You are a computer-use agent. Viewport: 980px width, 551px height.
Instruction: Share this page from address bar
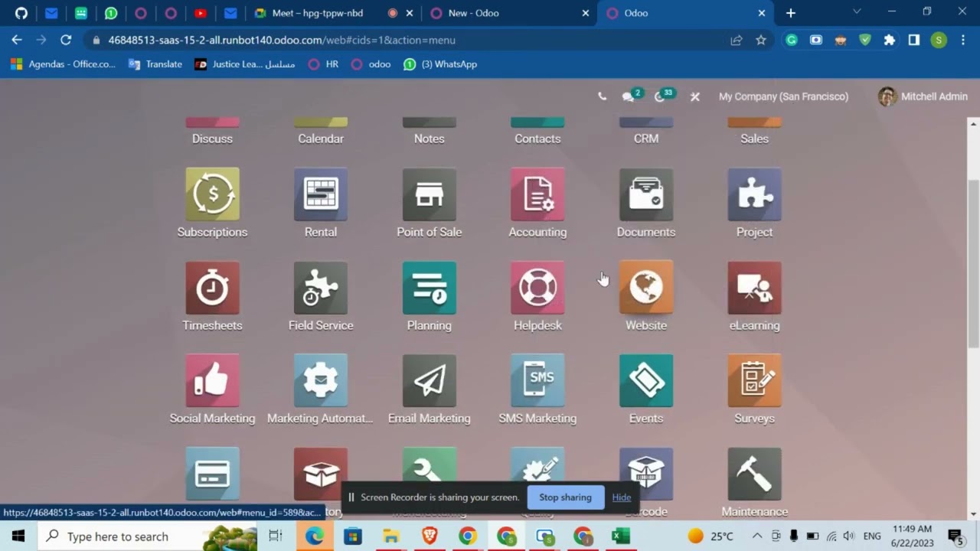(737, 40)
